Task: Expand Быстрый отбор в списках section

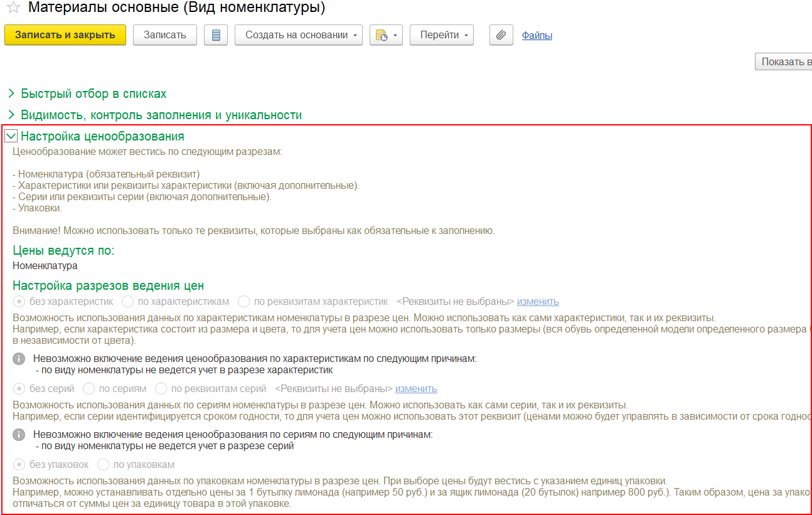Action: (x=93, y=93)
